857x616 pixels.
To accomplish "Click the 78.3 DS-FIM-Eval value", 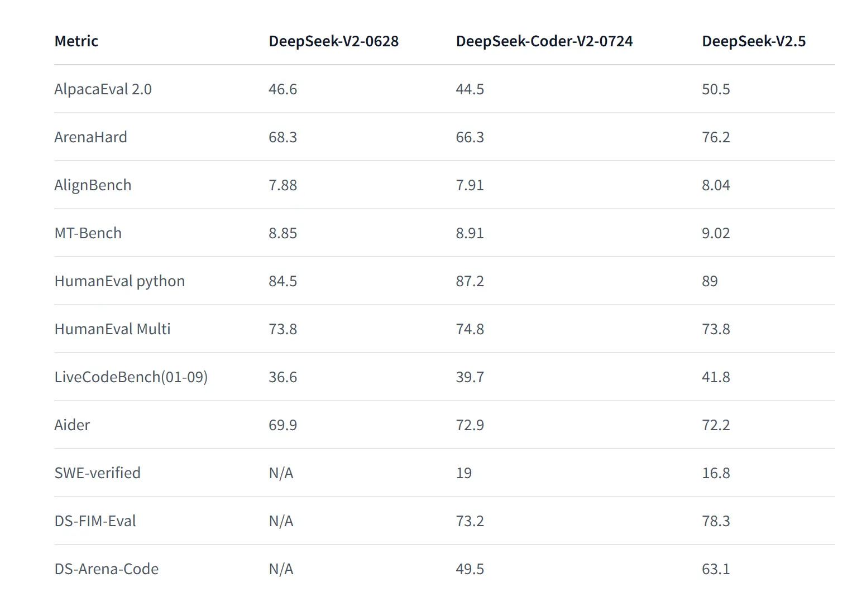I will [x=716, y=521].
